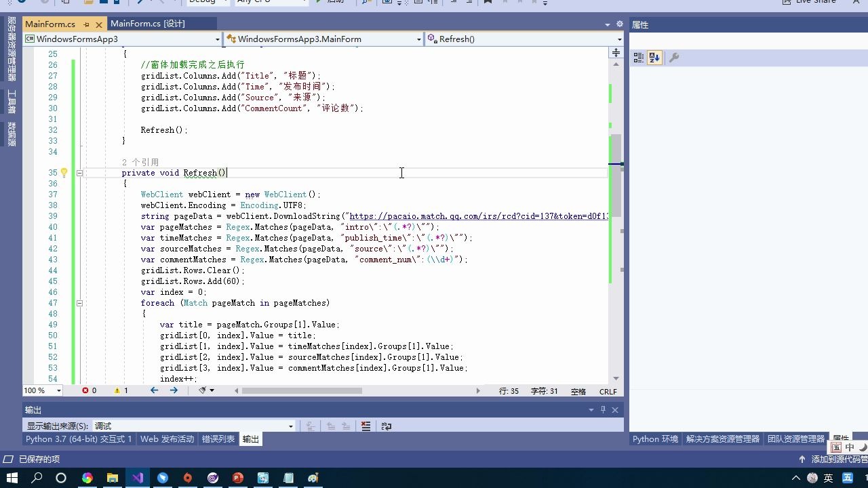This screenshot has width=868, height=488.
Task: Click the lightbulb quick-action icon on line 35
Action: click(x=64, y=173)
